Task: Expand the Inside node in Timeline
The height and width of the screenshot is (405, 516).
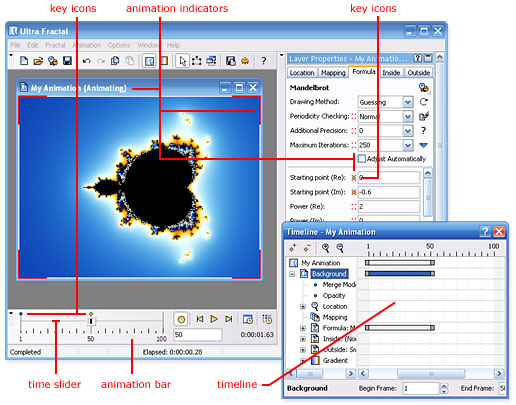Action: point(303,339)
